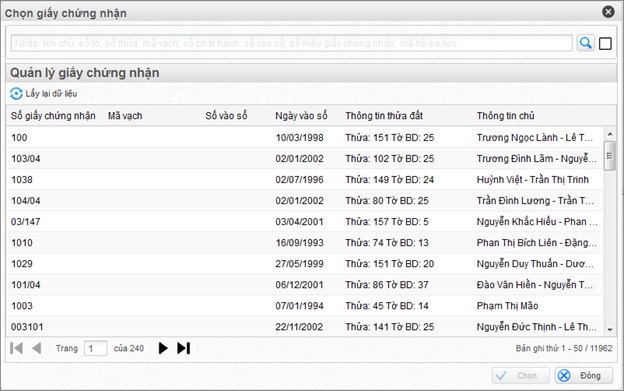Close the Chọn giấy chứng nhận dialog
The width and height of the screenshot is (624, 391).
608,12
